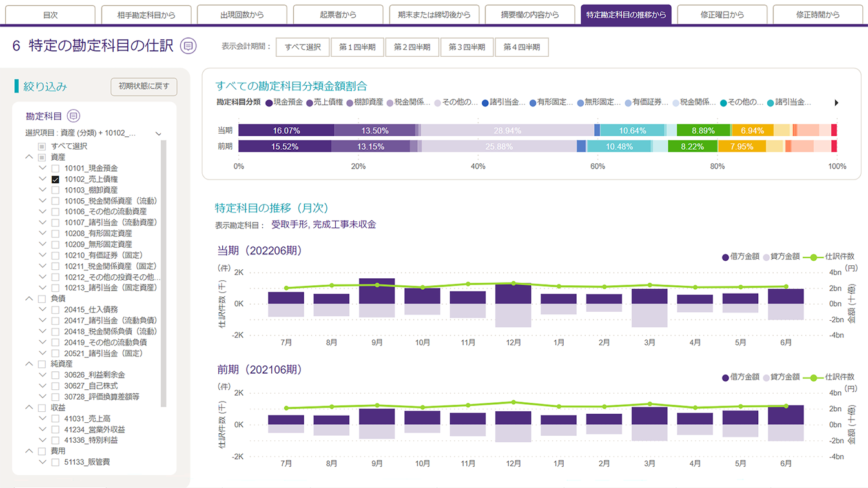Go to the 修正時間から tab
868x488 pixels.
pyautogui.click(x=818, y=15)
